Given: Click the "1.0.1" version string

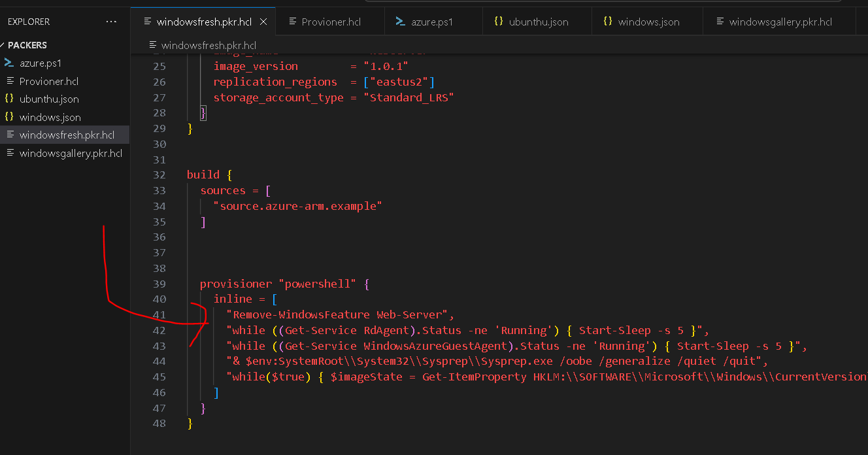Looking at the screenshot, I should [386, 66].
